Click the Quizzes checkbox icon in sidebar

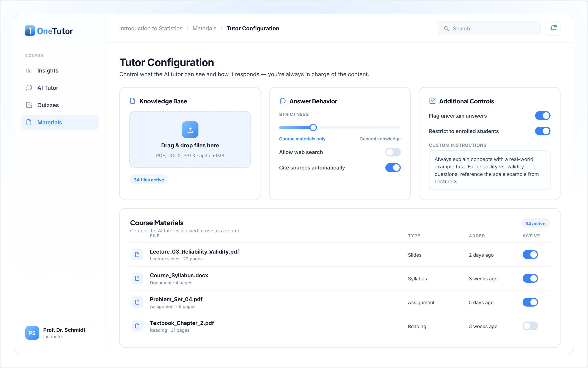(29, 105)
